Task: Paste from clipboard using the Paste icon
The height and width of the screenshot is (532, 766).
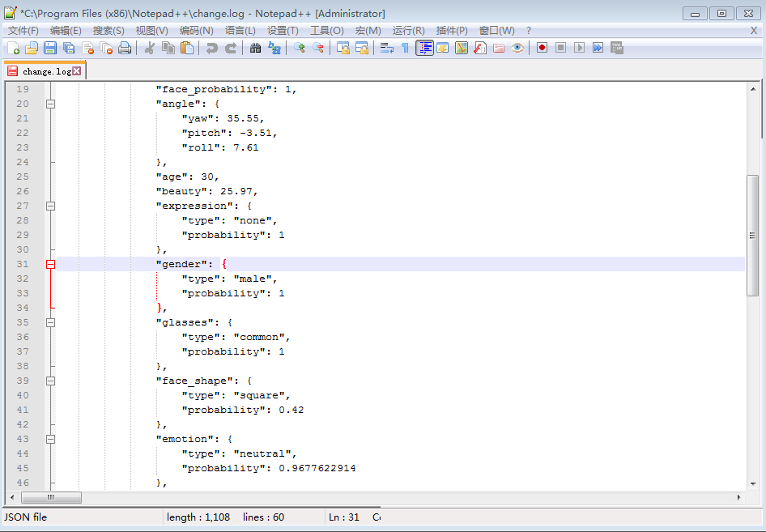Action: [x=186, y=48]
